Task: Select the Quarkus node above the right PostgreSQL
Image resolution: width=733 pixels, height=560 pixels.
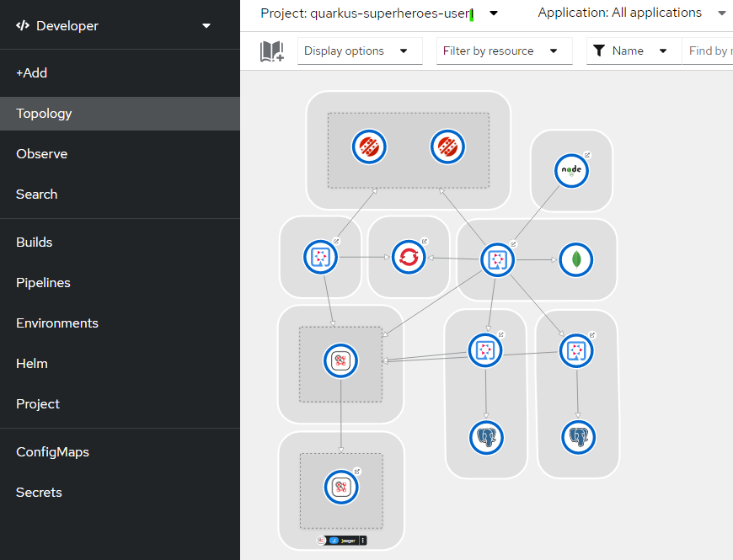Action: 576,351
